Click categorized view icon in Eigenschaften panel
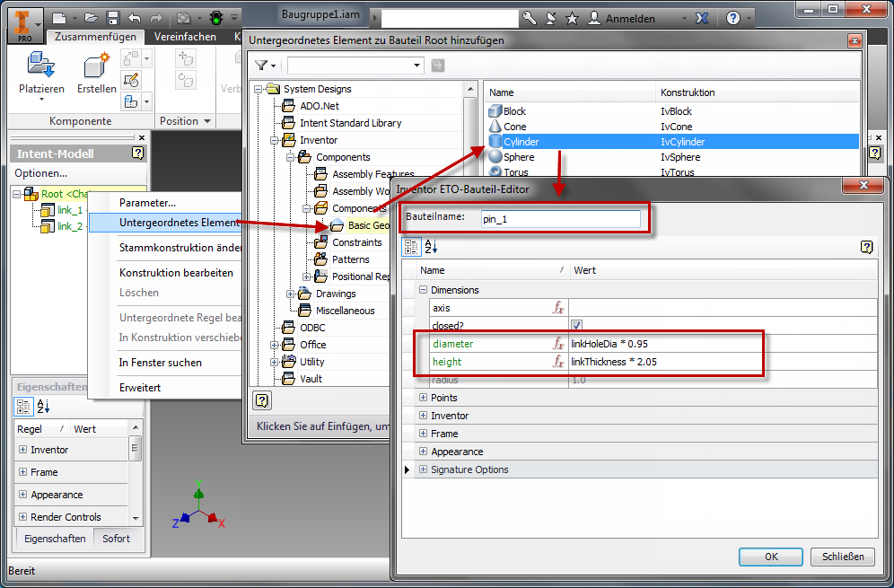 (23, 407)
